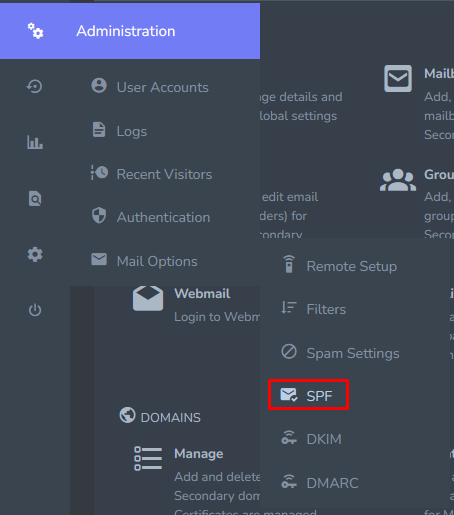Open the bar chart statistics sidebar icon
This screenshot has width=454, height=515.
pyautogui.click(x=35, y=142)
